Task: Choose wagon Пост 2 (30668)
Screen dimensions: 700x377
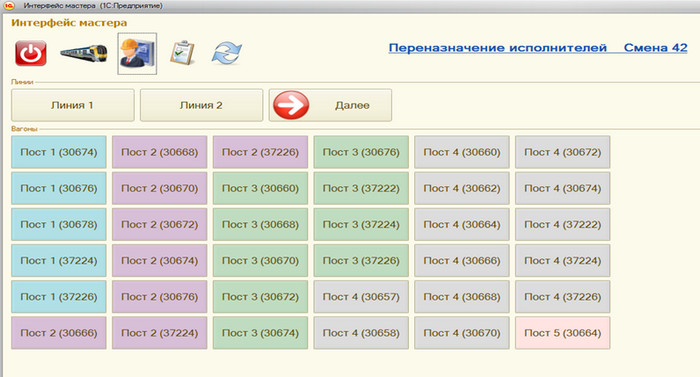Action: point(159,152)
